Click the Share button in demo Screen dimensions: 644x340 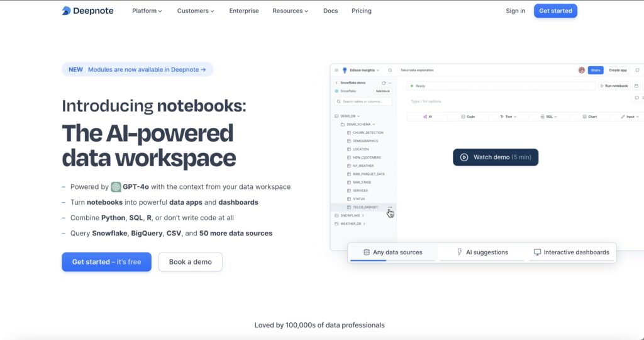coord(596,71)
